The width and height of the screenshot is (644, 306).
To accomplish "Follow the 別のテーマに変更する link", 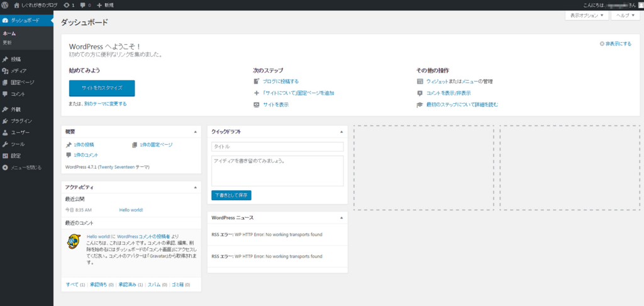I will click(106, 104).
